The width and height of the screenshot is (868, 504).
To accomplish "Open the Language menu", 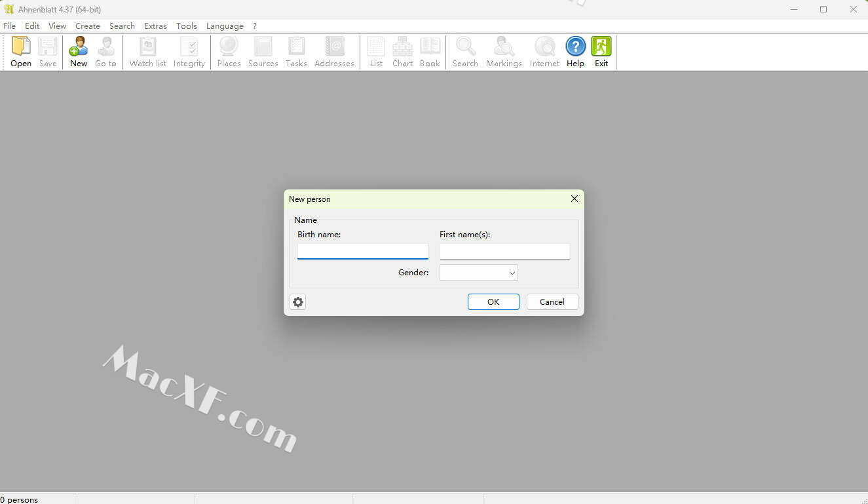I will point(225,26).
